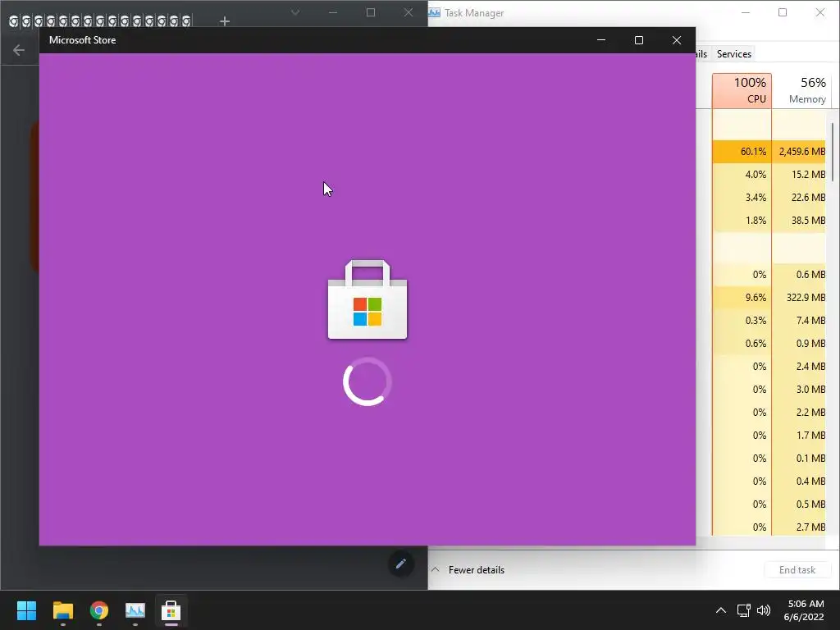Open the clock showing 5:06 AM
The image size is (840, 630).
[x=803, y=610]
